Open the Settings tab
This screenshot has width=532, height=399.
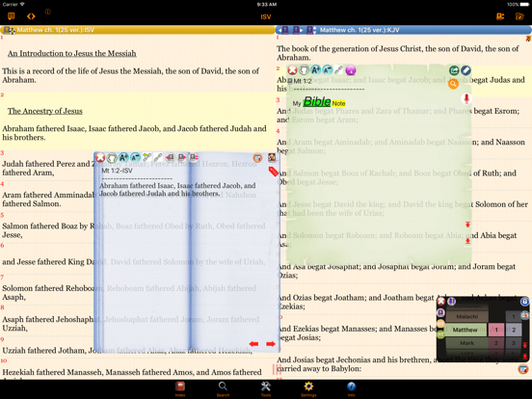[308, 388]
